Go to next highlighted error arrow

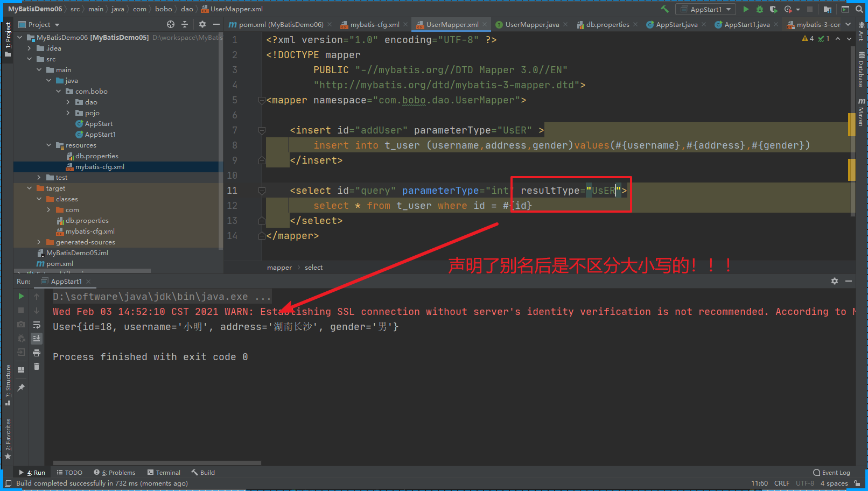click(849, 39)
